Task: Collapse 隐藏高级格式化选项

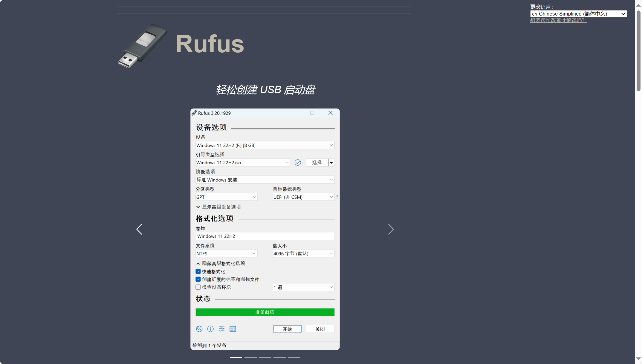Action: tap(221, 263)
